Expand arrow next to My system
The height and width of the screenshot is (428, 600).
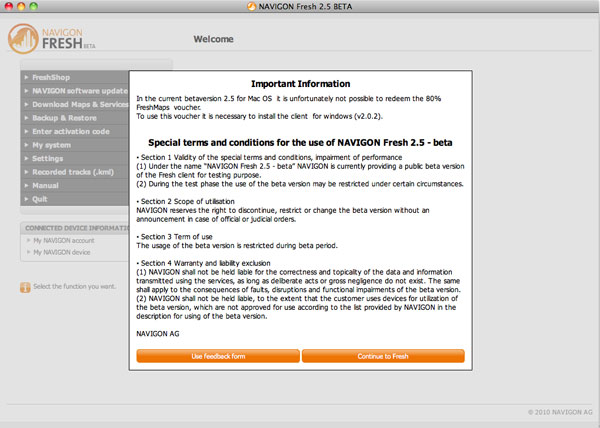(x=26, y=145)
